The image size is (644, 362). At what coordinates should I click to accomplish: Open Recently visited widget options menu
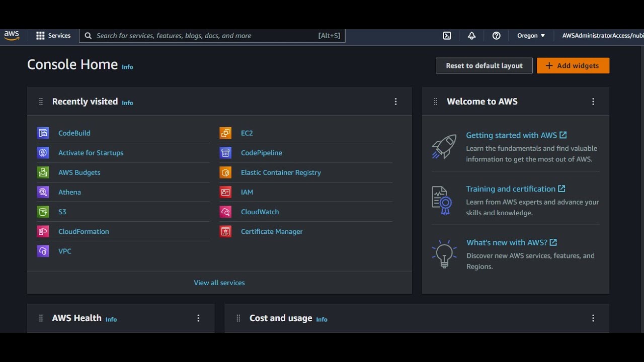coord(395,102)
